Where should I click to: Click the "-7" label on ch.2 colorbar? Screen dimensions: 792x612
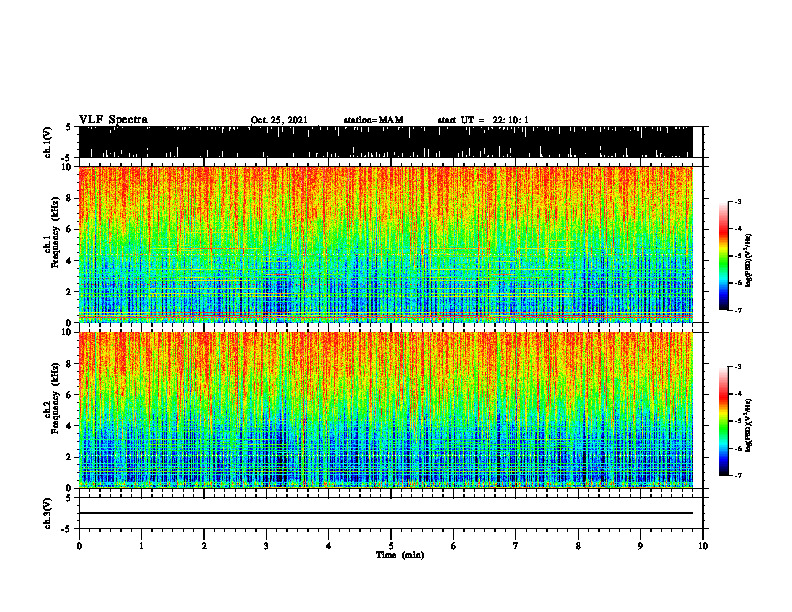pyautogui.click(x=738, y=475)
